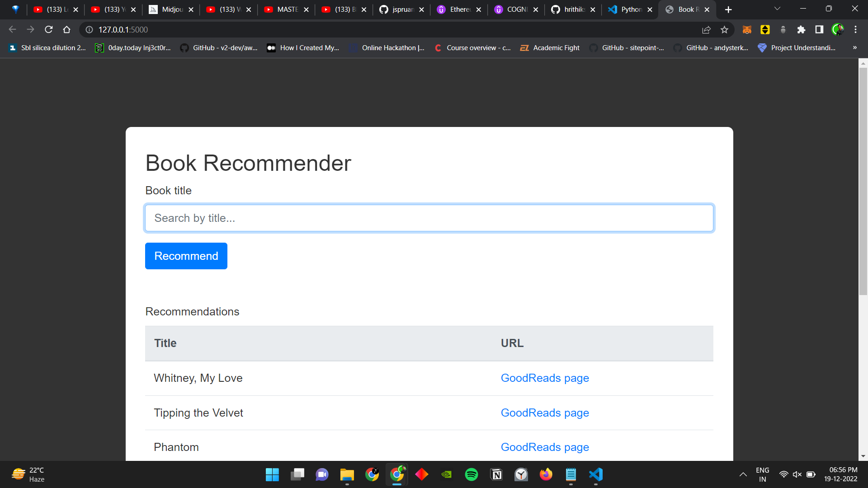Open Chrome's three-dot menu
The width and height of the screenshot is (868, 488).
click(855, 29)
